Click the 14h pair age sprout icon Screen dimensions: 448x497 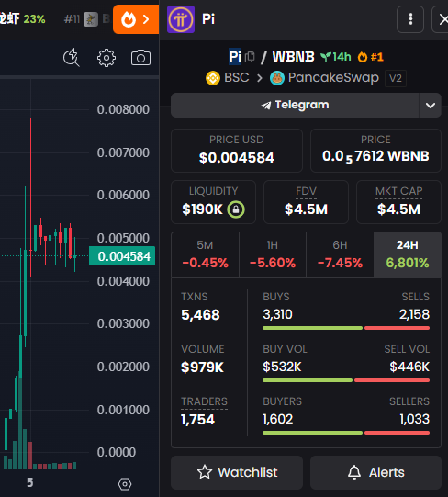coord(325,57)
